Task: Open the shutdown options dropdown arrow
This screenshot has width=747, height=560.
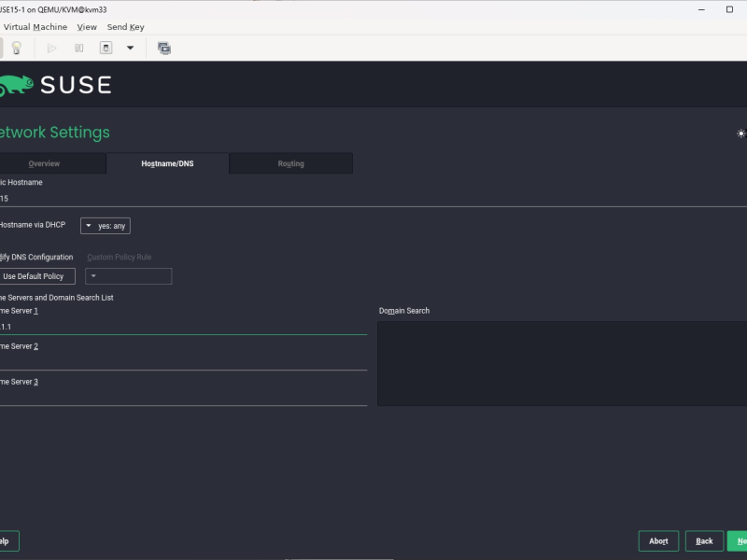Action: [130, 49]
